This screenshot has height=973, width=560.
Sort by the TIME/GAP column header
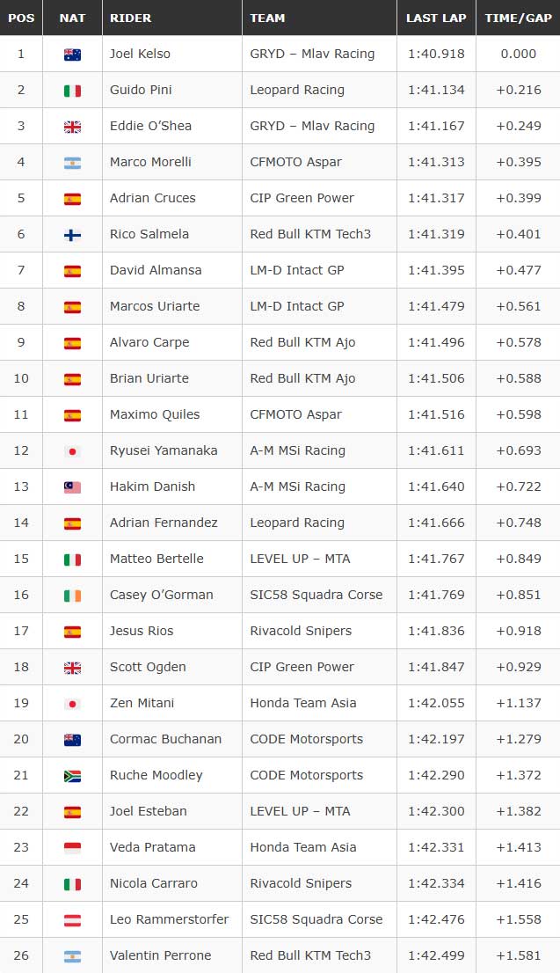coord(519,18)
